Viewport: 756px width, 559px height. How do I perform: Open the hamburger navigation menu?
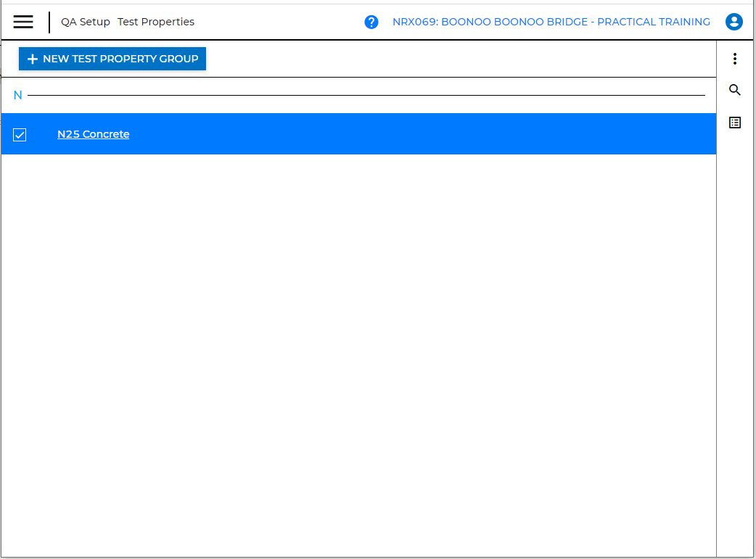(x=23, y=22)
